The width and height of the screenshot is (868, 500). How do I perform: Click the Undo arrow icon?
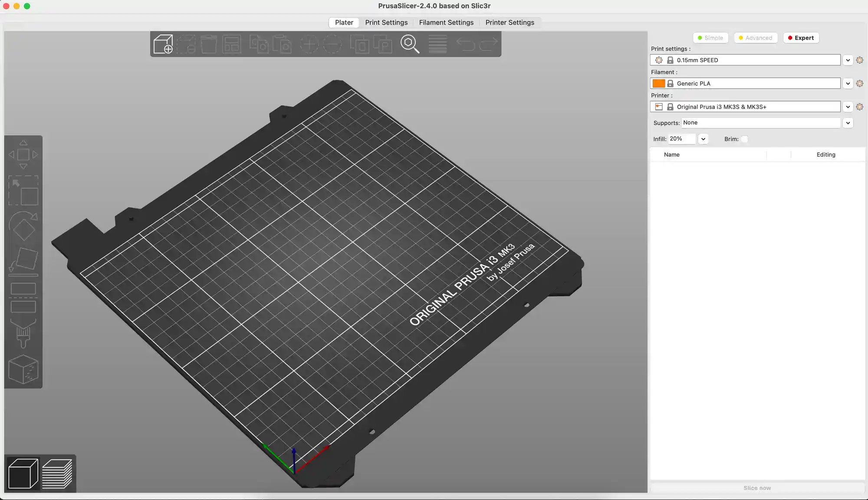click(x=465, y=44)
